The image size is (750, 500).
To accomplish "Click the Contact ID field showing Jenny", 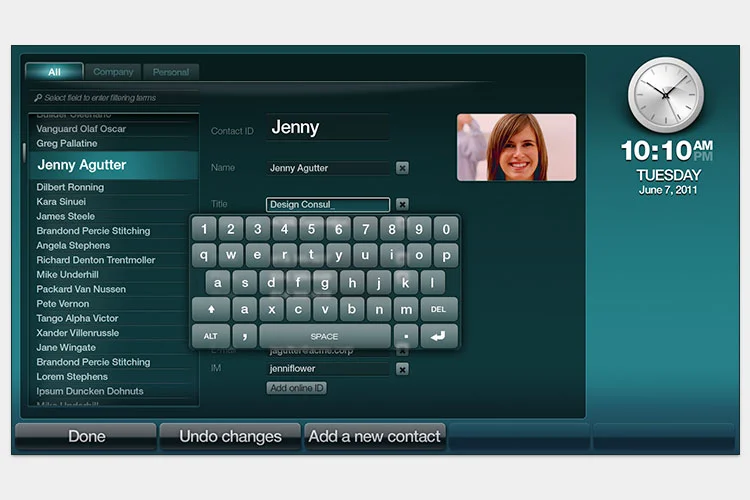I will [x=327, y=127].
